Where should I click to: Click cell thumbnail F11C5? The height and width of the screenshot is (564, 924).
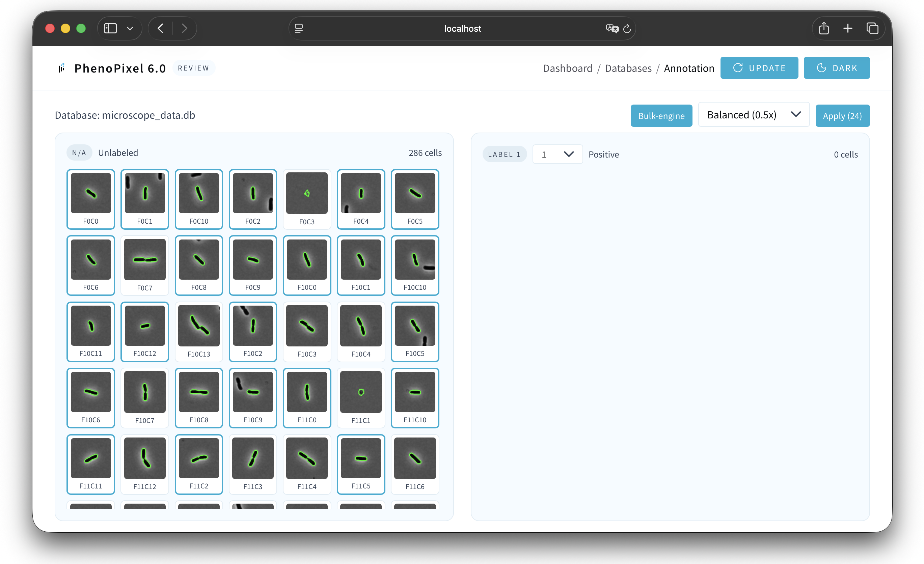pos(361,458)
